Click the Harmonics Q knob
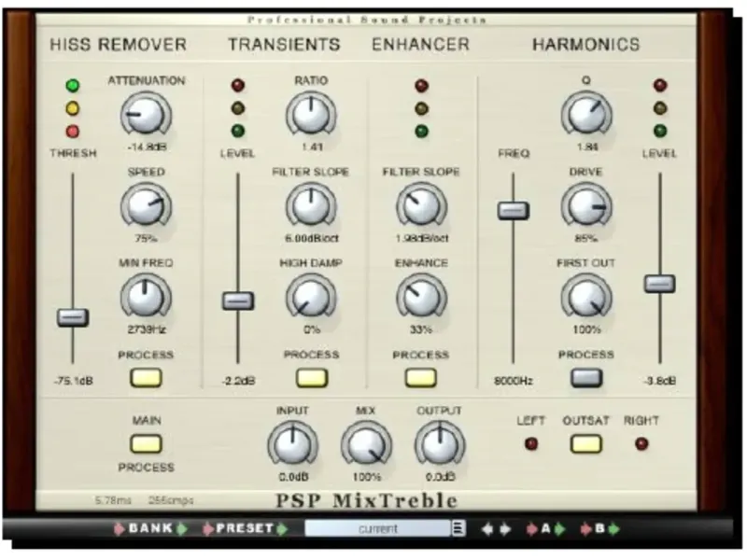The image size is (747, 560). point(586,115)
